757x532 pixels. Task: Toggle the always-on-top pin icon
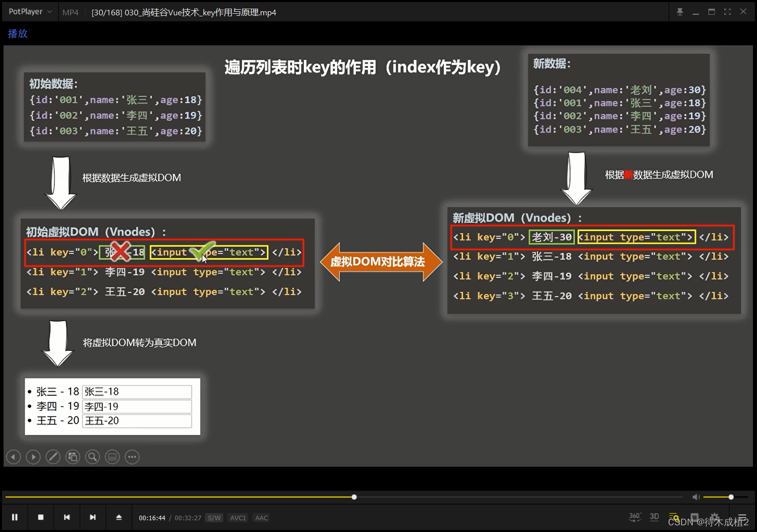(x=680, y=12)
